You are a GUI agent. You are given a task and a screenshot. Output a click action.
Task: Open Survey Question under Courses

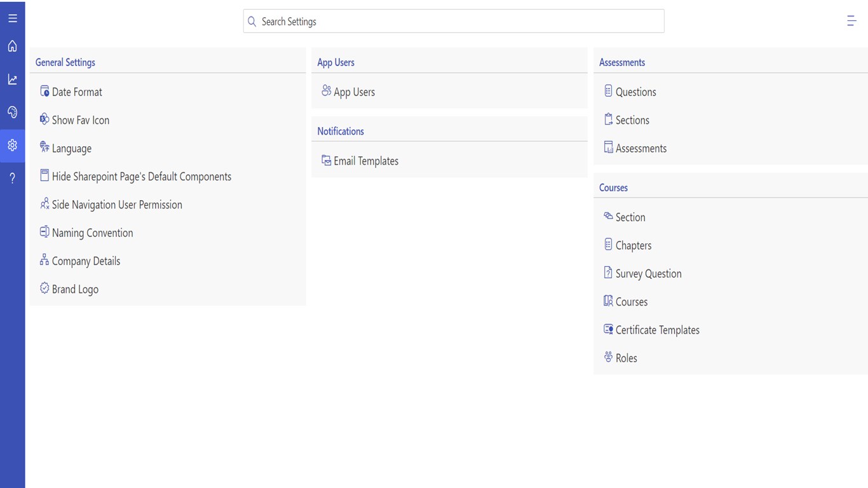(648, 274)
